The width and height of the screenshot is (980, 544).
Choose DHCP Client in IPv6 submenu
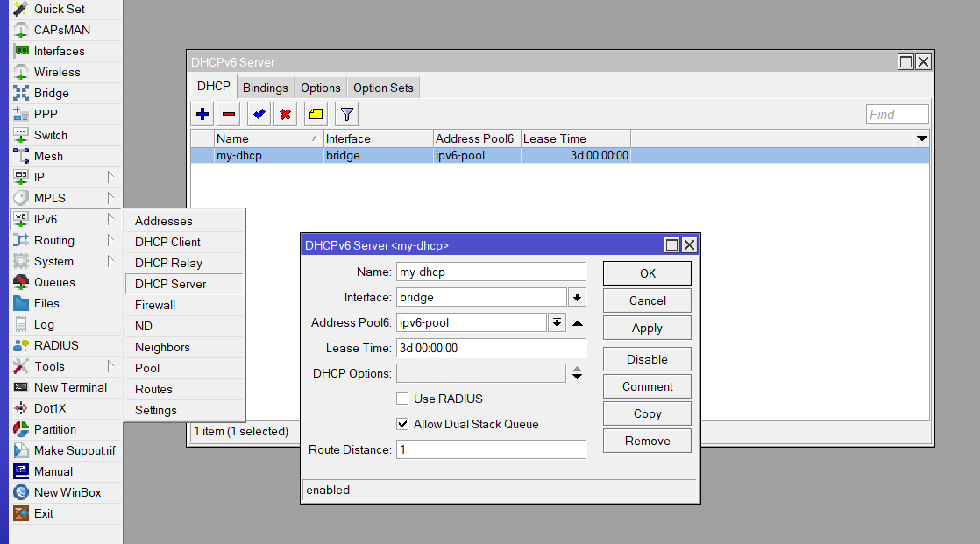coord(184,243)
